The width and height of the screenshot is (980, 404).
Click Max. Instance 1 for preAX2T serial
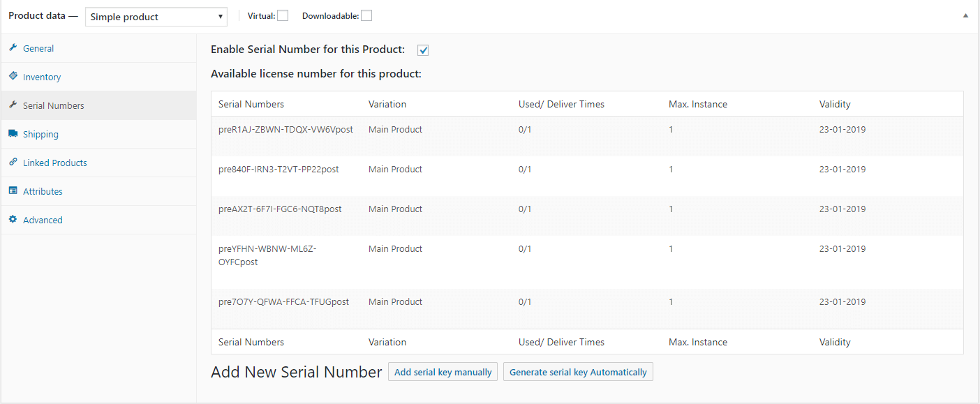[671, 209]
